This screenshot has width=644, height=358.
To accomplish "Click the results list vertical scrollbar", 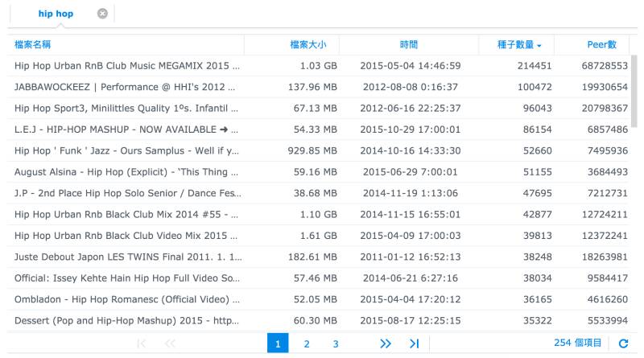I will (x=634, y=92).
